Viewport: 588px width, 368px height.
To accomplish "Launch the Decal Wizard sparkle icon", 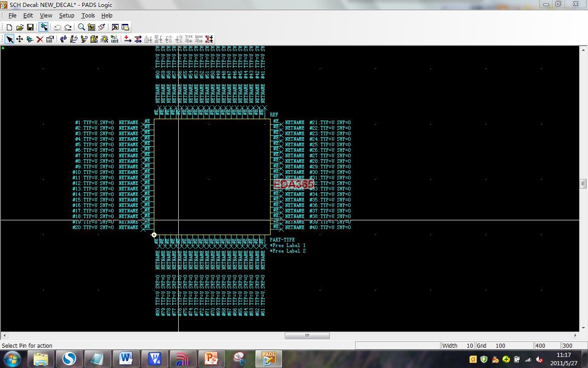I will tap(104, 39).
